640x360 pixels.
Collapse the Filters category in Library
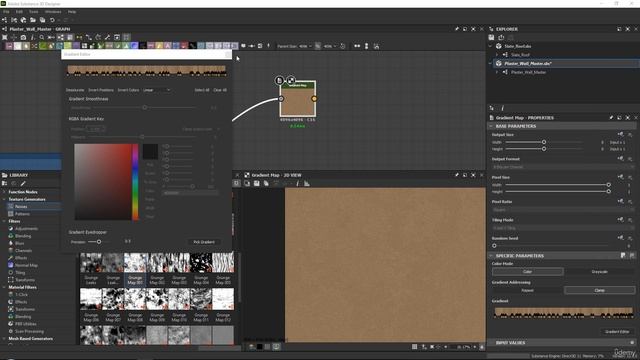(4, 221)
